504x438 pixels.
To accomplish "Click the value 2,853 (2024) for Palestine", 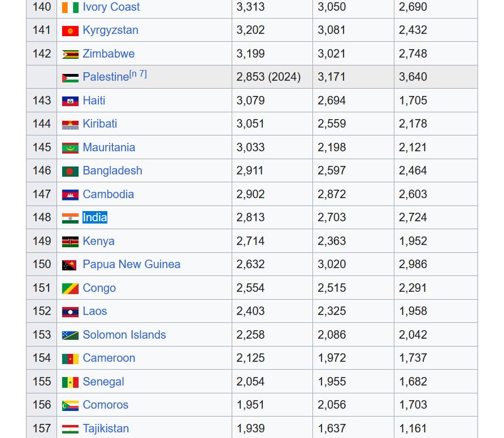I will (269, 77).
